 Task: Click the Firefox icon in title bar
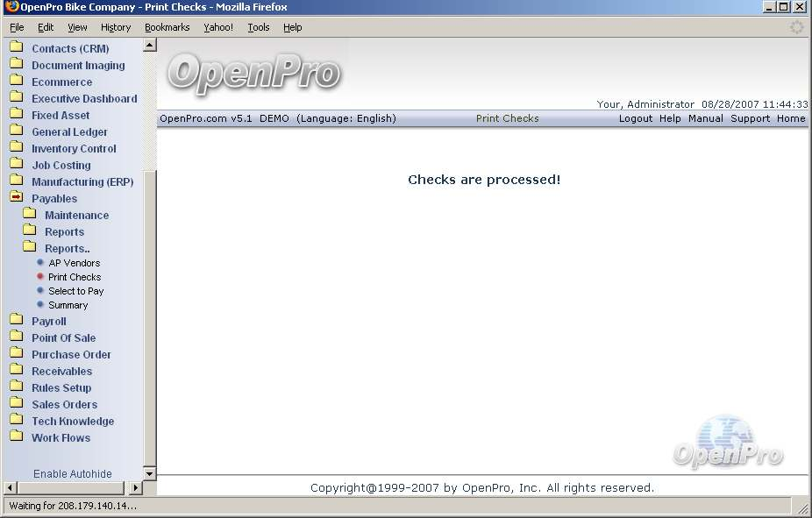[x=11, y=7]
